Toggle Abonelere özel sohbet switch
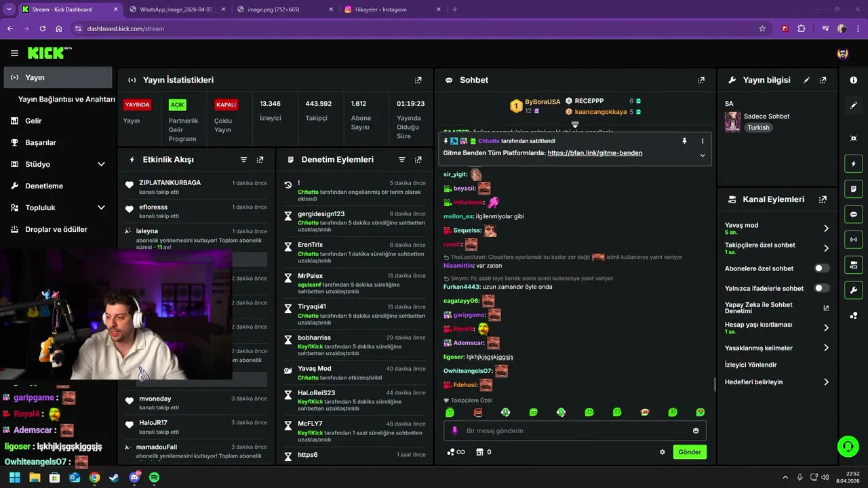The height and width of the screenshot is (488, 868). click(822, 268)
